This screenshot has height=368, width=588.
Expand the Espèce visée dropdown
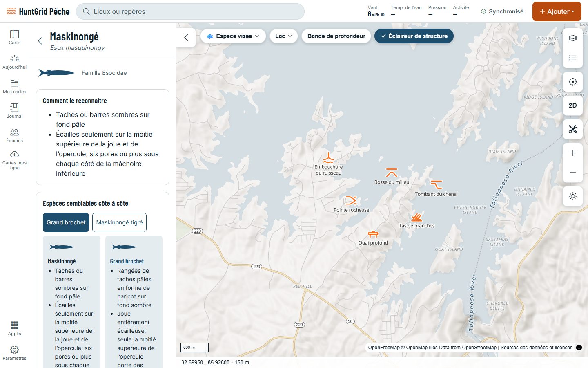pyautogui.click(x=233, y=36)
